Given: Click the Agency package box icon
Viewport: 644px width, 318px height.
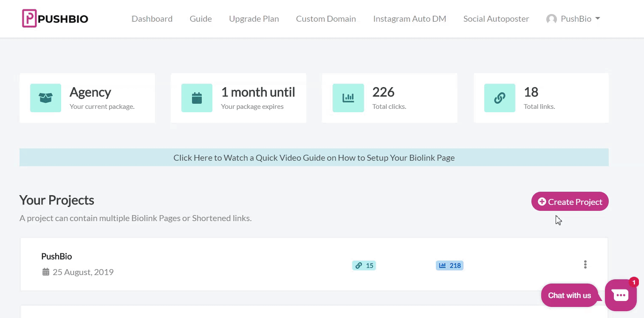Looking at the screenshot, I should (45, 98).
